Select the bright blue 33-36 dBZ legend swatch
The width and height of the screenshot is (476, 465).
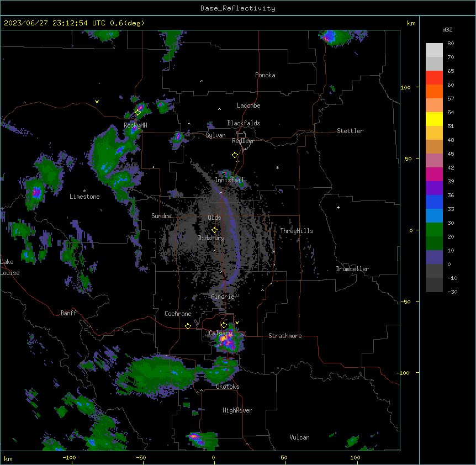coord(434,202)
